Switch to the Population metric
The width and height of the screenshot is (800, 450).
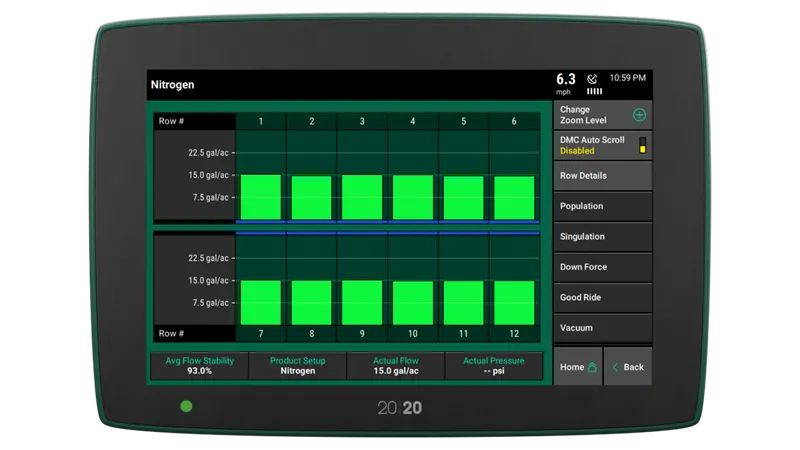[603, 206]
